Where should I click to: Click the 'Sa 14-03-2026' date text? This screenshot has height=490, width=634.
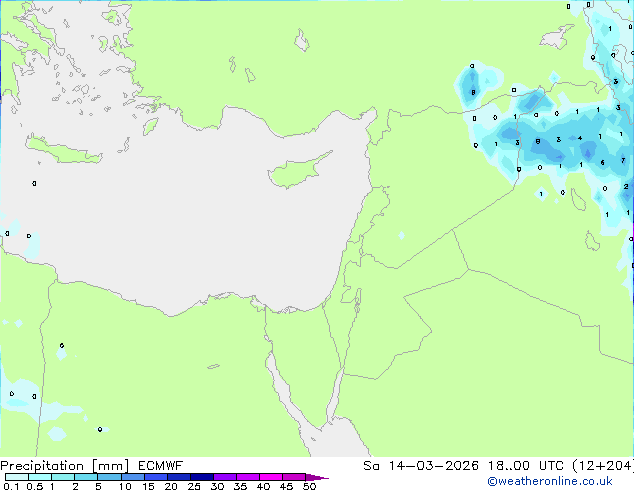point(421,466)
